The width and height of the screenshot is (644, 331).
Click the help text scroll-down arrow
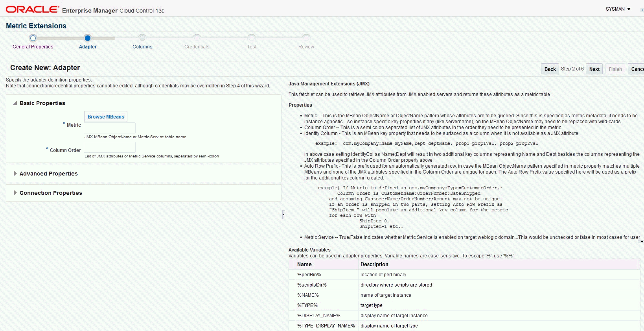click(x=642, y=242)
